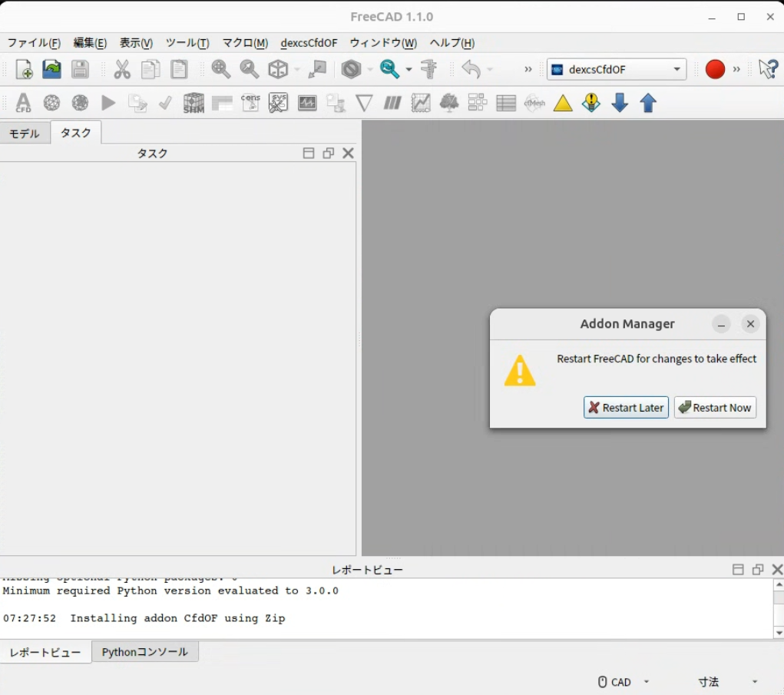784x695 pixels.
Task: Choose Restart Later in Addon Manager
Action: coord(626,408)
